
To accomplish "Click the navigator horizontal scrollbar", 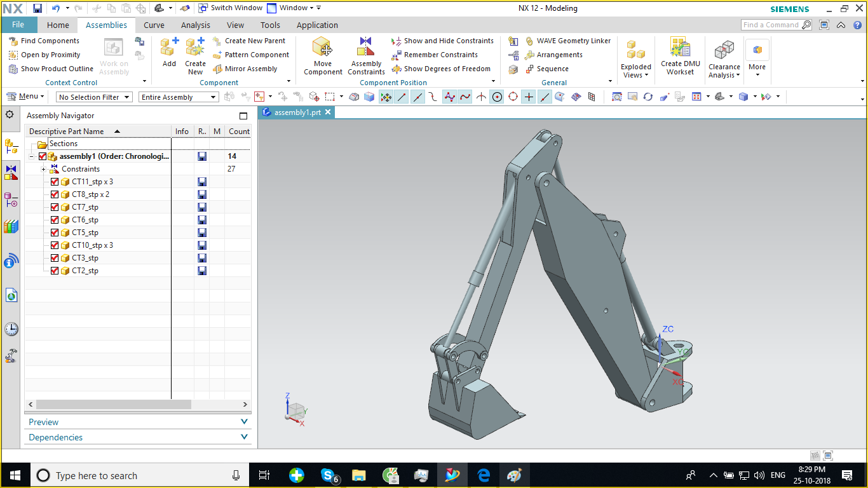I will (x=113, y=405).
